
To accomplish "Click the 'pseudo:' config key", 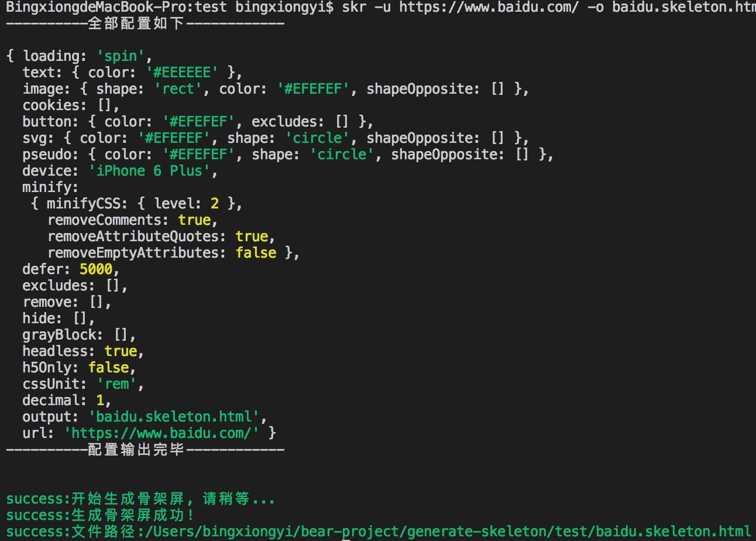I will [x=51, y=155].
